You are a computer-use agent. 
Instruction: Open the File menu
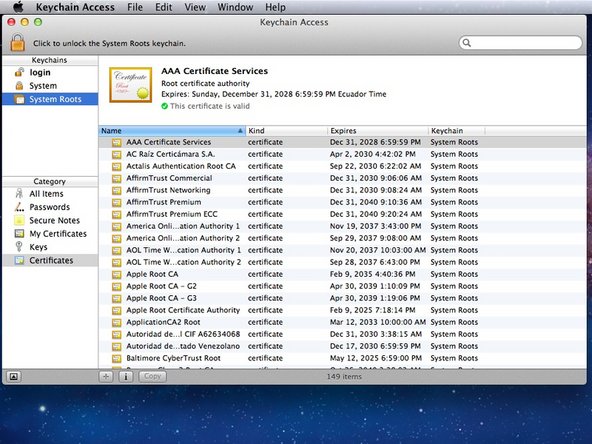click(135, 7)
